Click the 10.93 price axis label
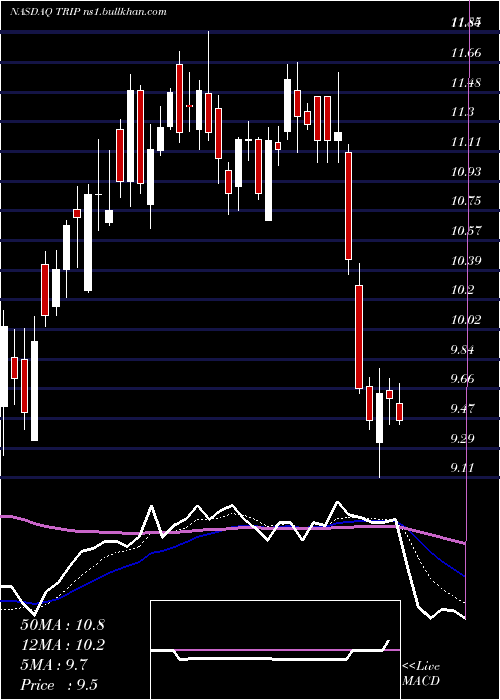Image resolution: width=500 pixels, height=700 pixels. point(466,171)
